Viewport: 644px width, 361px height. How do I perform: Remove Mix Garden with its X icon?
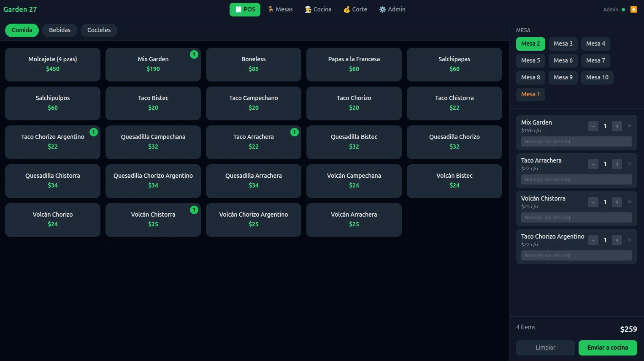630,126
